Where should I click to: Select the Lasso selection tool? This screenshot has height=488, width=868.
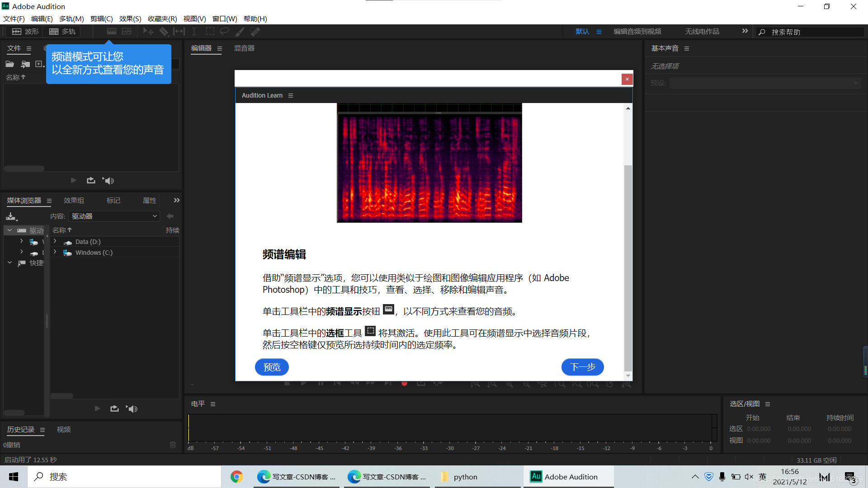click(224, 32)
